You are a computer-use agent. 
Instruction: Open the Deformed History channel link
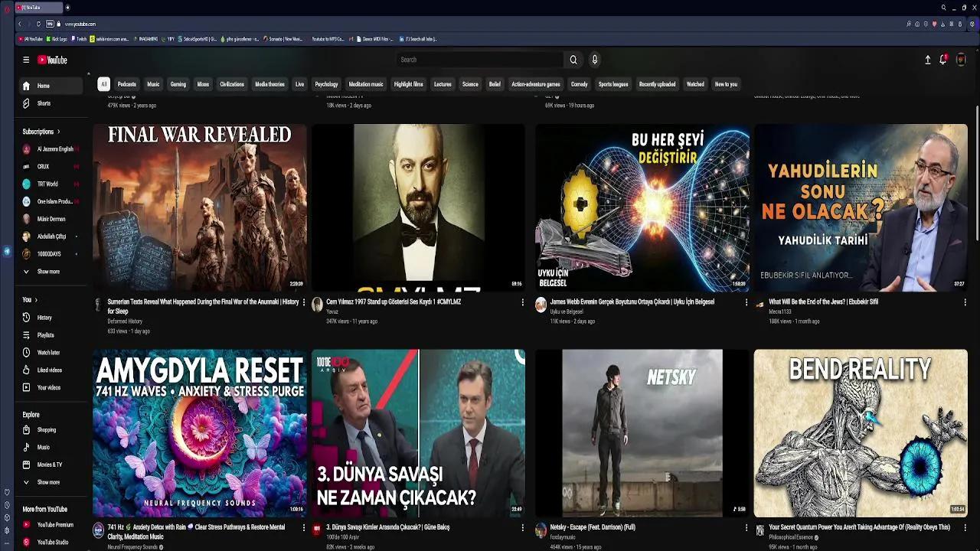(125, 321)
